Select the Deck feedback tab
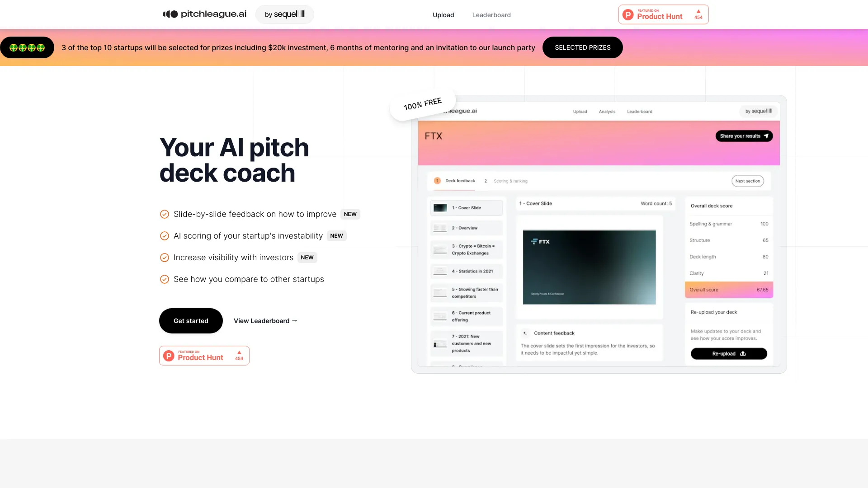 [459, 181]
